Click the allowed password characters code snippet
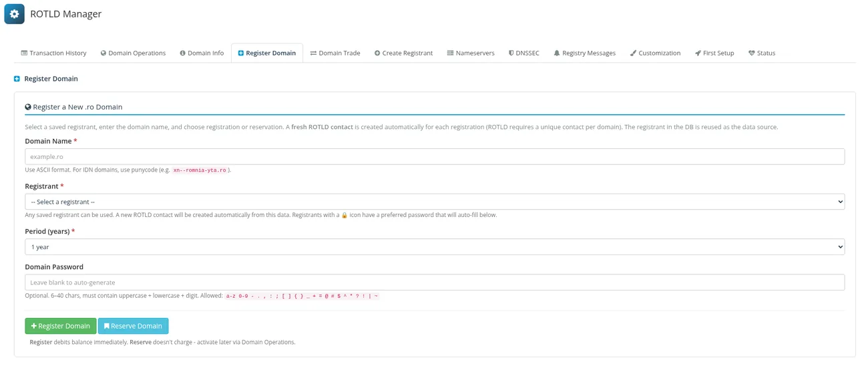 coord(302,296)
